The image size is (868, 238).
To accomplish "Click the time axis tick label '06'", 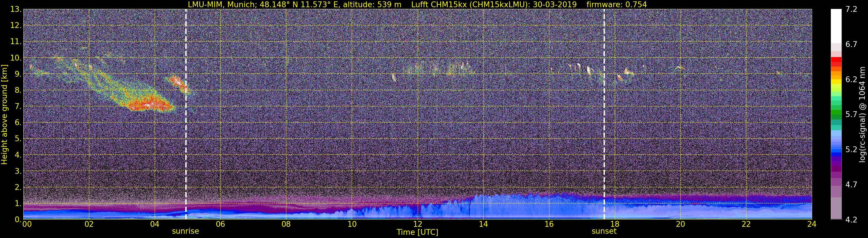I will pos(220,224).
